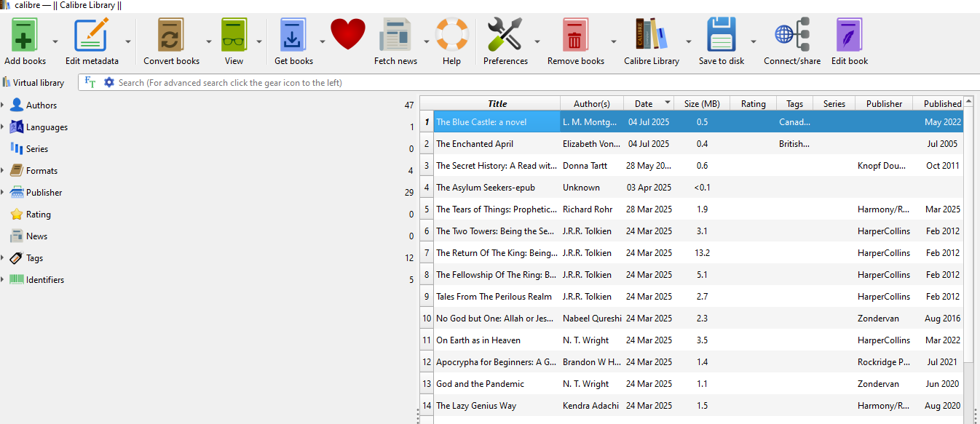This screenshot has width=980, height=424.
Task: Open the Get books dropdown arrow
Action: pyautogui.click(x=322, y=41)
